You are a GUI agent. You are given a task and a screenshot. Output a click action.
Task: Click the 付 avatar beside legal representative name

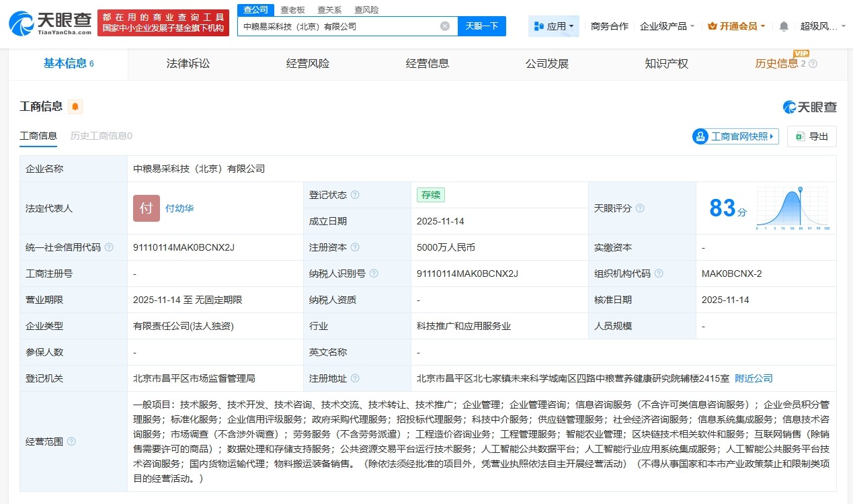click(x=146, y=208)
